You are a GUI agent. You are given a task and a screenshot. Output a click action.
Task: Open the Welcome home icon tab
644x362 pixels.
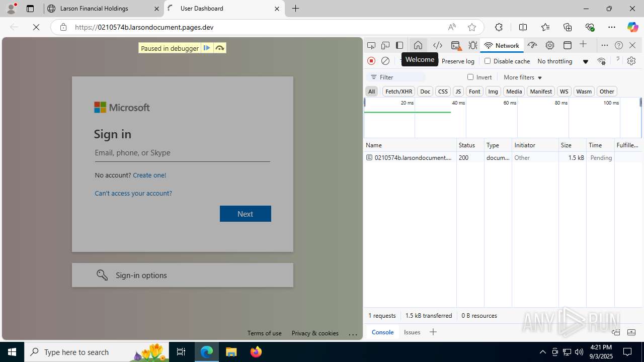(x=418, y=45)
